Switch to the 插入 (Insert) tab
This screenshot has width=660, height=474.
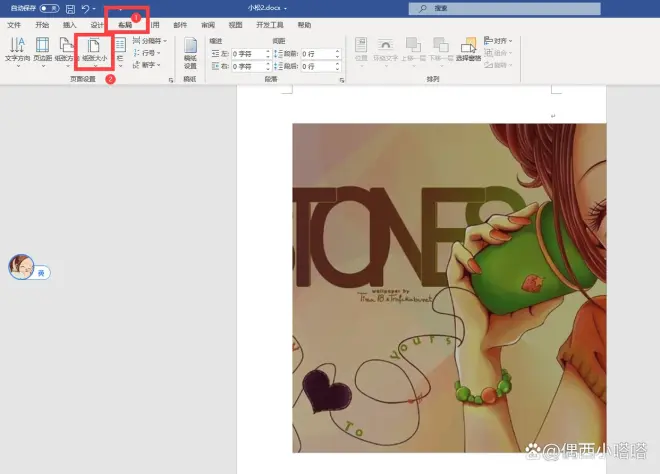click(69, 24)
